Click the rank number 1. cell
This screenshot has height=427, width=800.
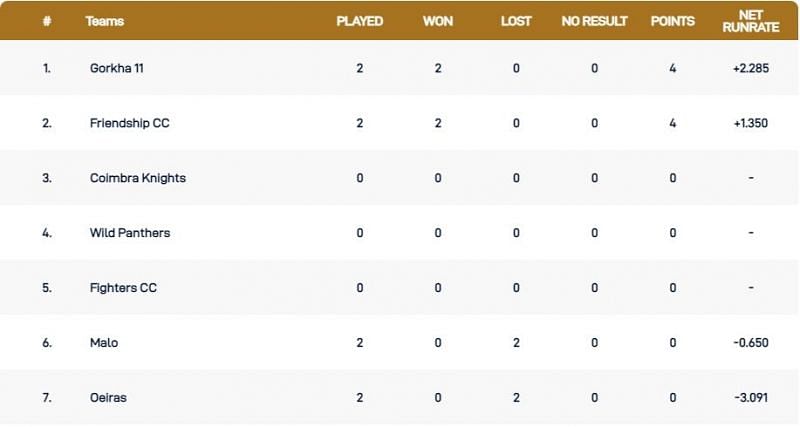coord(46,68)
